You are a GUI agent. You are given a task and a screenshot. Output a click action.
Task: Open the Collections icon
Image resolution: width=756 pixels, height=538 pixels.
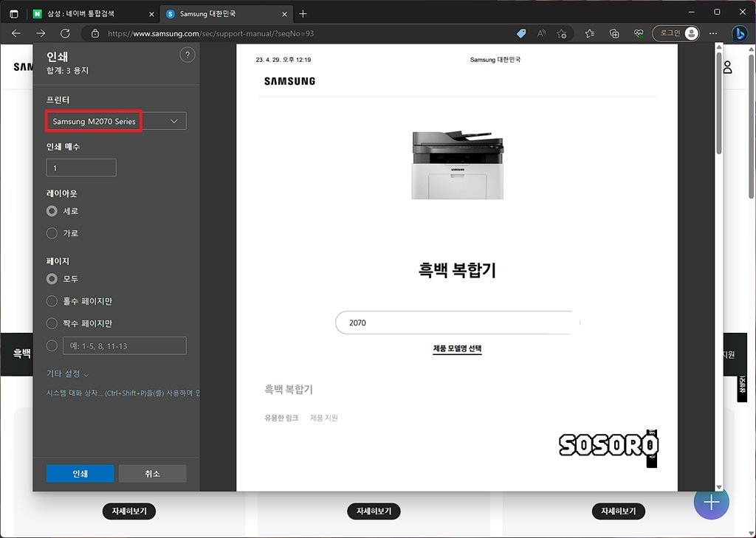coord(614,33)
